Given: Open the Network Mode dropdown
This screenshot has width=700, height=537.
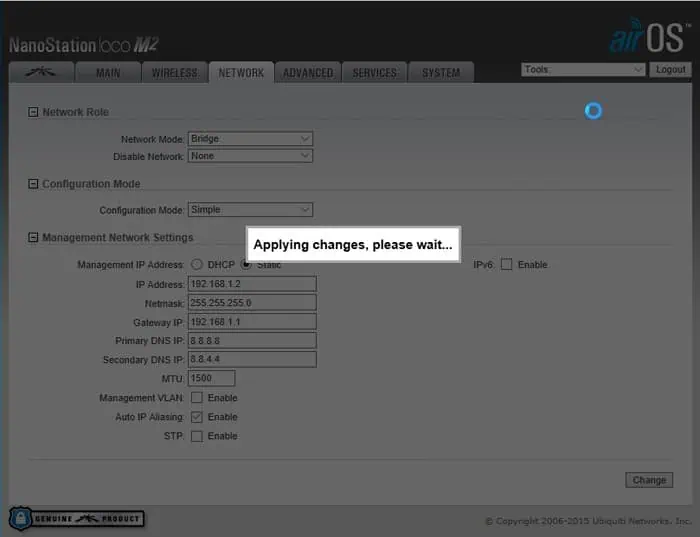Looking at the screenshot, I should click(x=250, y=139).
